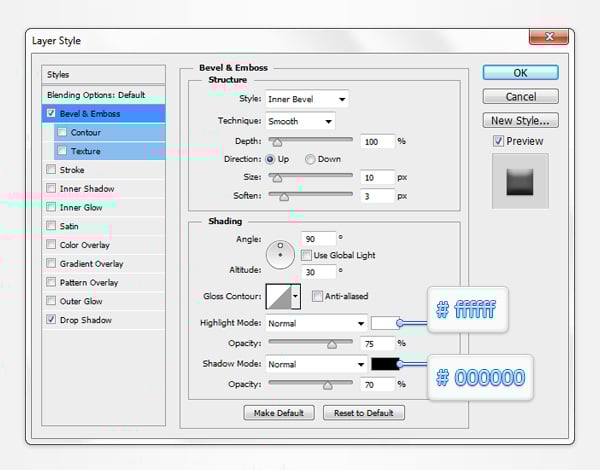Uncheck the Drop Shadow checkbox

(x=51, y=320)
